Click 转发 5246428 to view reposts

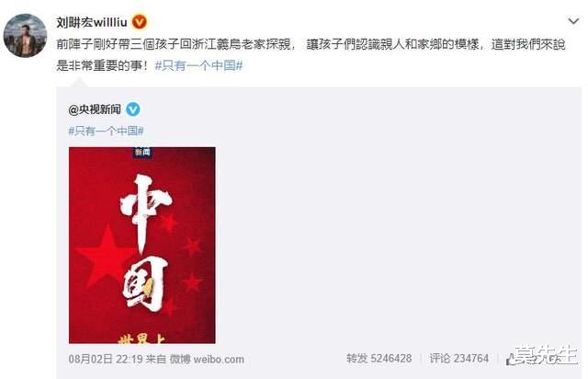point(379,359)
